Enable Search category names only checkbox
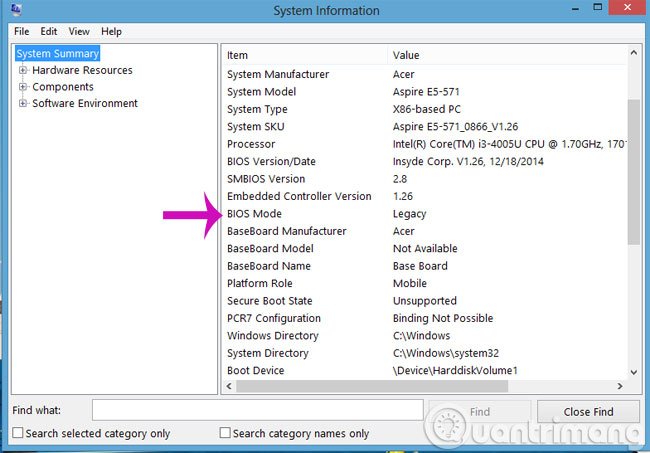The height and width of the screenshot is (453, 650). [x=225, y=433]
